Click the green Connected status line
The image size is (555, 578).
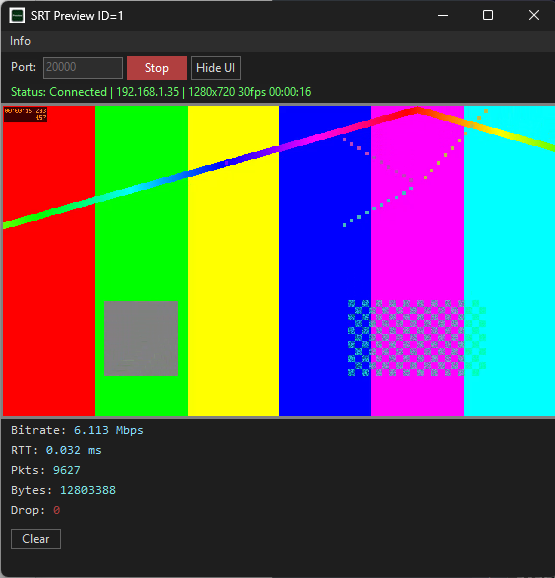click(x=161, y=92)
